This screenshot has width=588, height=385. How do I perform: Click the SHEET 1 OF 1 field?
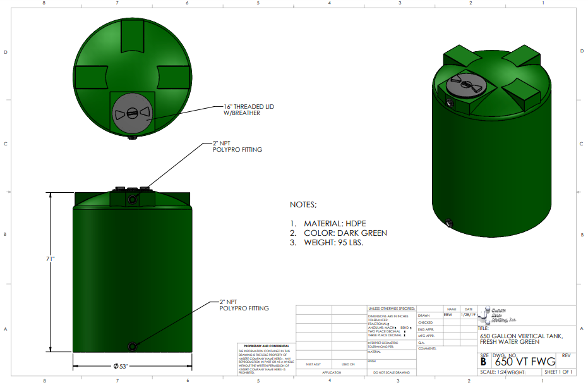(556, 372)
